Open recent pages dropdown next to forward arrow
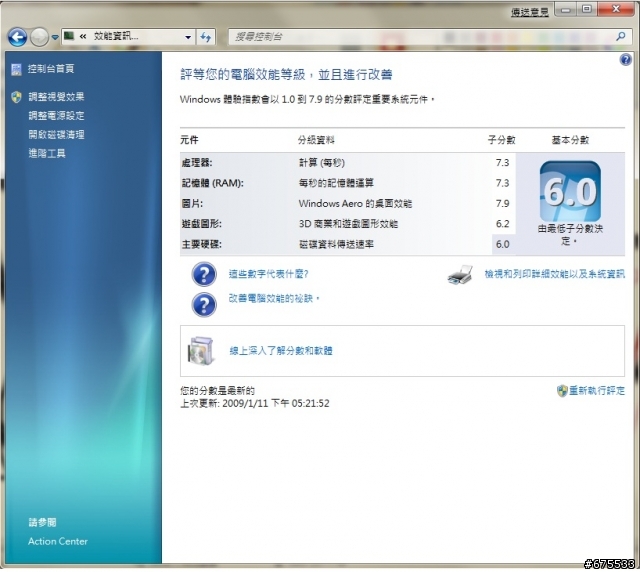640x572 pixels. [55, 38]
